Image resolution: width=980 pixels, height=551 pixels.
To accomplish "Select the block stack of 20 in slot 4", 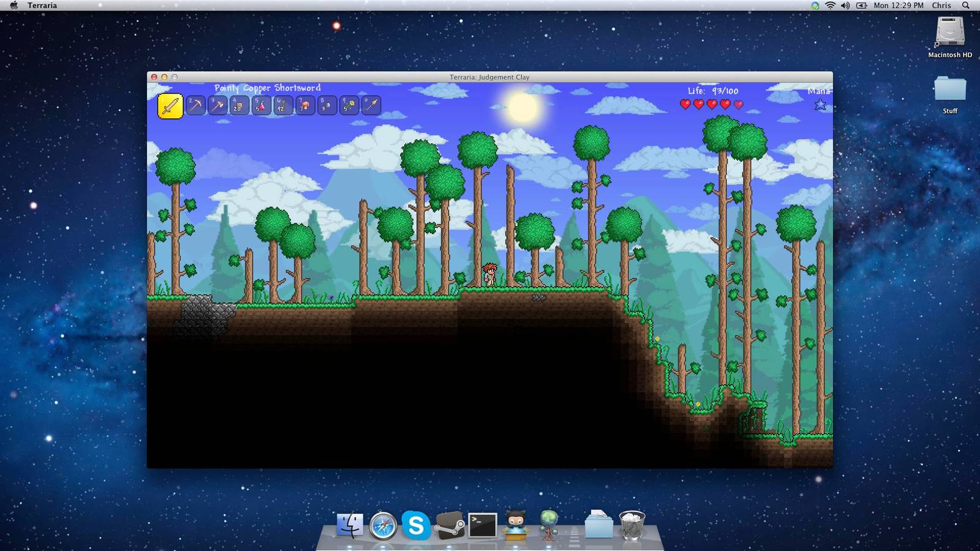I will point(239,105).
